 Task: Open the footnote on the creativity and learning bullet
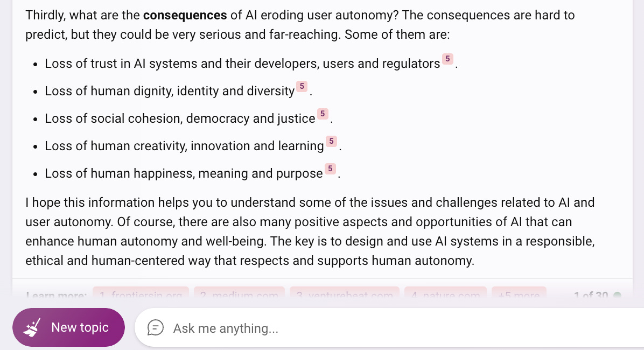tap(331, 141)
